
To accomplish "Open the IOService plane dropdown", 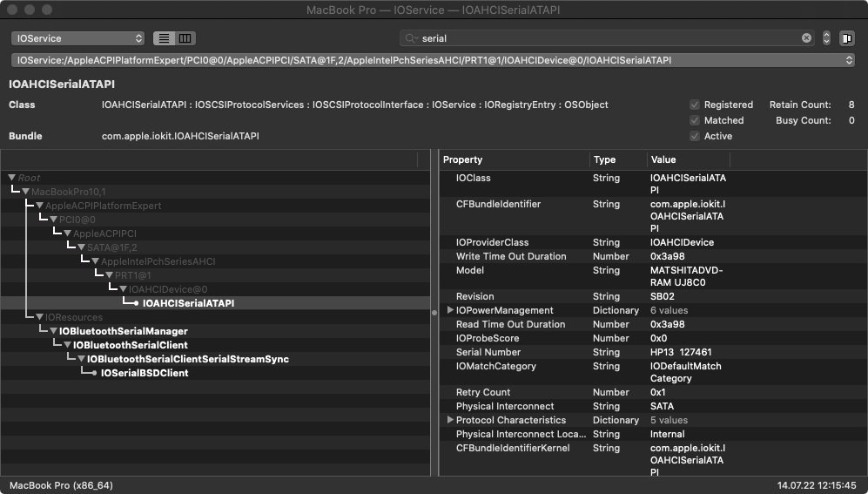I will 78,38.
